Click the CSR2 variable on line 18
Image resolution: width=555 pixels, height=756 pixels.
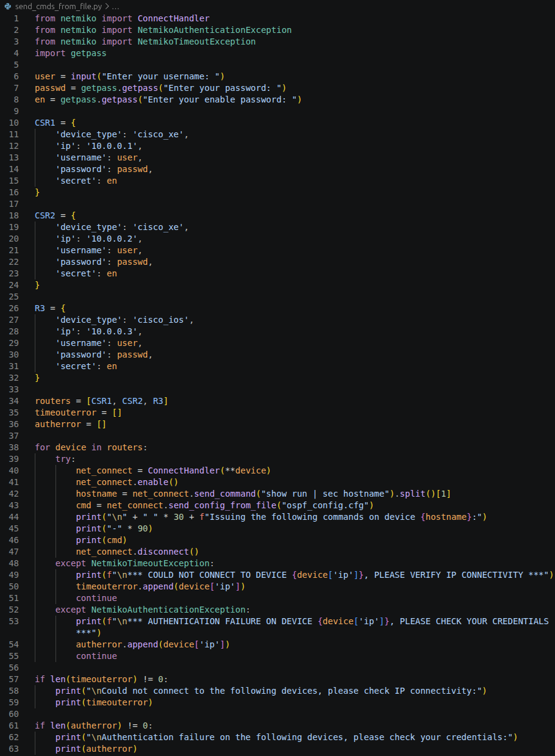(x=45, y=215)
